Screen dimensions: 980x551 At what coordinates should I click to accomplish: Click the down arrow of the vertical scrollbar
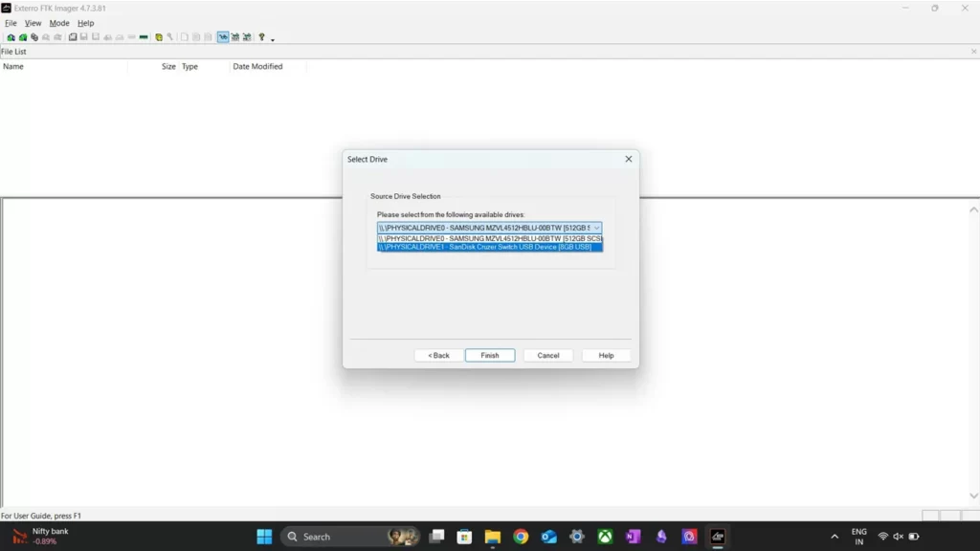[973, 496]
